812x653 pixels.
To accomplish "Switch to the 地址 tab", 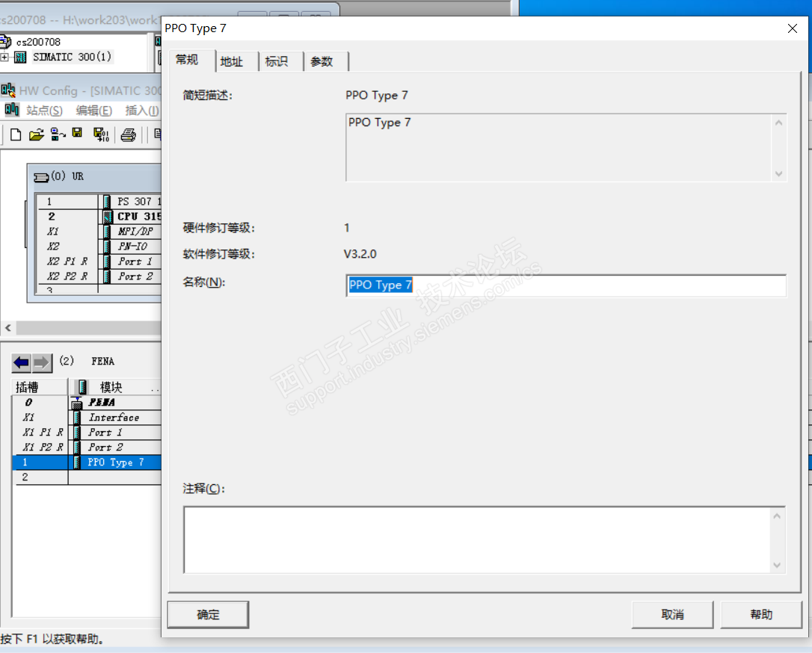I will (232, 61).
